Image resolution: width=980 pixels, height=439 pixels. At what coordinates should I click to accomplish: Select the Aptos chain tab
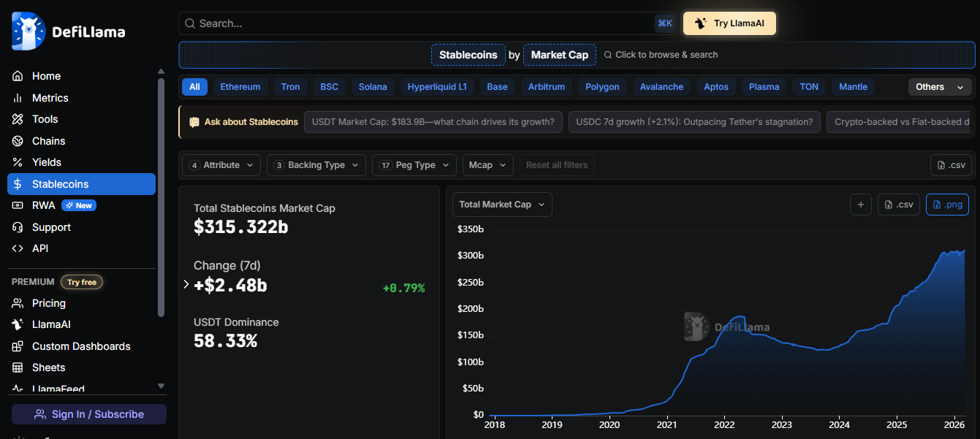click(716, 87)
